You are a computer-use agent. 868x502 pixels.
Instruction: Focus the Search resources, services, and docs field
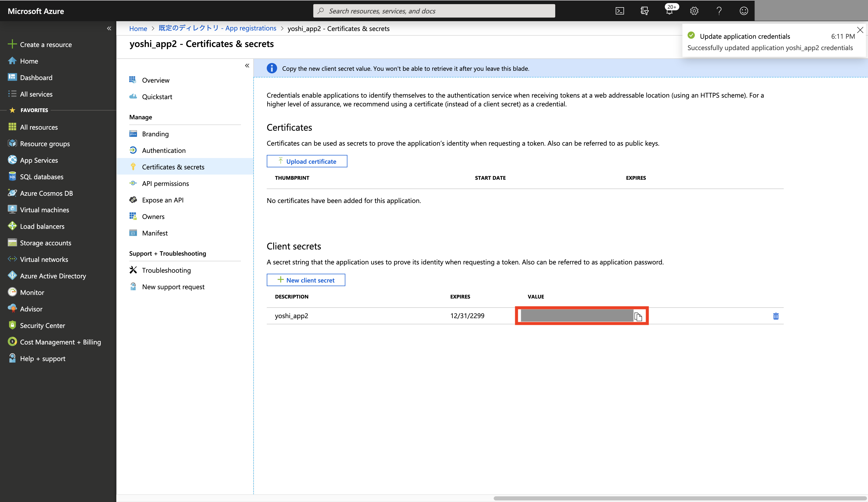click(x=434, y=11)
